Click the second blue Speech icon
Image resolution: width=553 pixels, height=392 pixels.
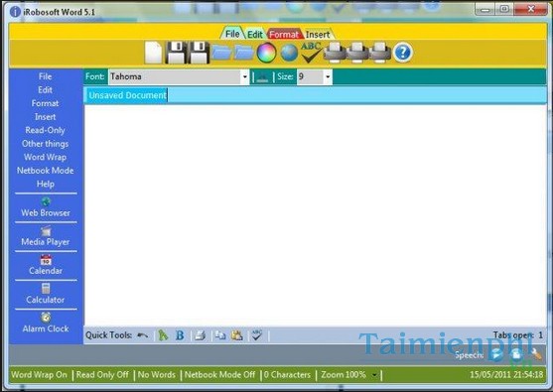(x=516, y=354)
